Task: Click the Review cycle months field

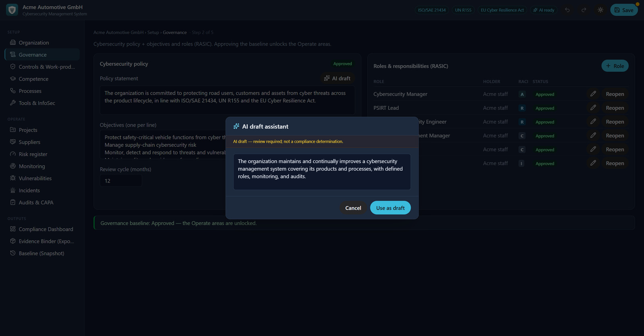Action: 121,180
